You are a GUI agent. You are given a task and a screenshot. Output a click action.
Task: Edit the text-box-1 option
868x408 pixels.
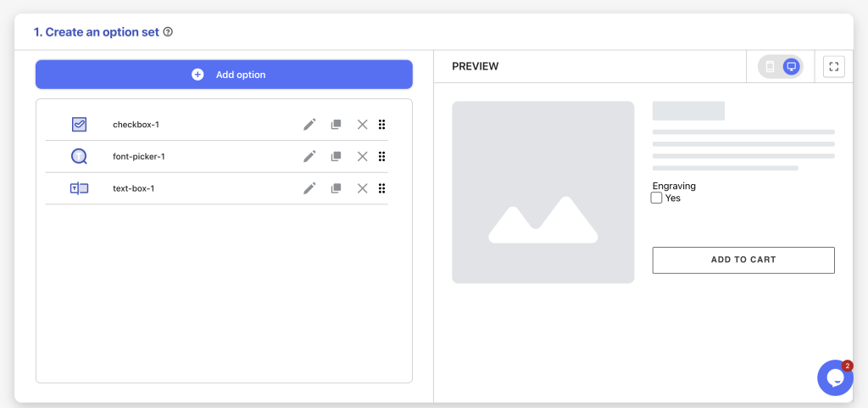coord(309,189)
